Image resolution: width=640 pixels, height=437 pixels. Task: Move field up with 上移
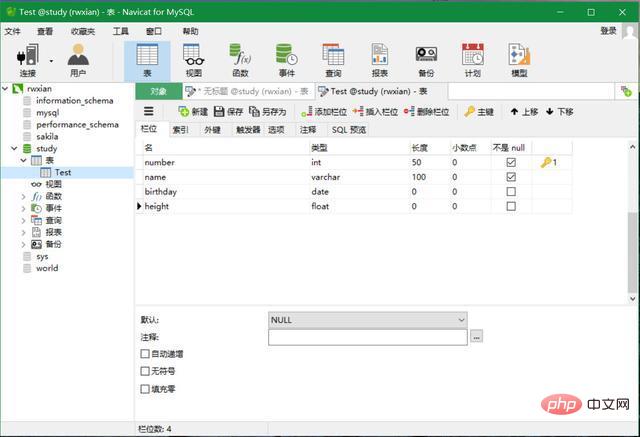pyautogui.click(x=524, y=111)
